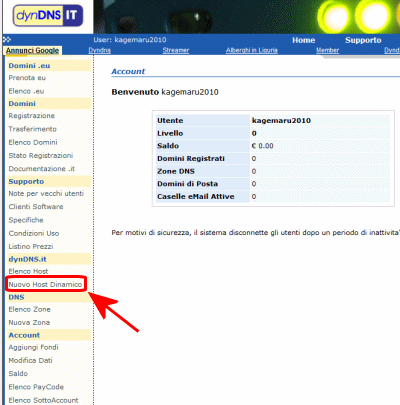
Task: Open the Dyndns ad link
Action: (x=100, y=50)
